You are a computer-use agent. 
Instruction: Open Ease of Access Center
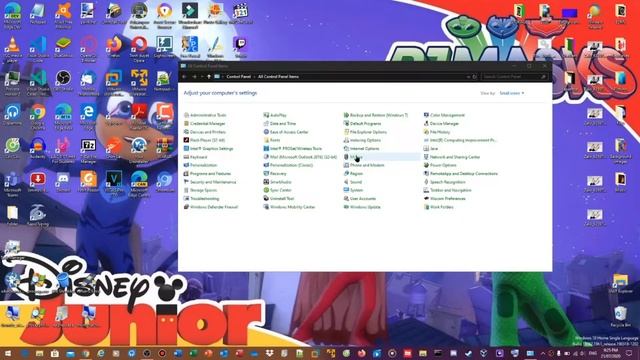[286, 132]
